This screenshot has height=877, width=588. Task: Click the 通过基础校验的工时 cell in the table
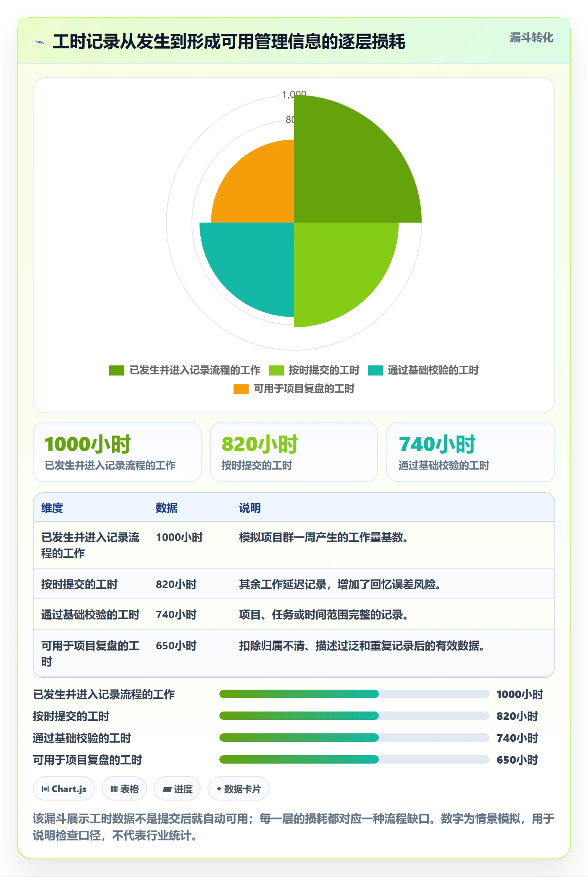[x=90, y=614]
